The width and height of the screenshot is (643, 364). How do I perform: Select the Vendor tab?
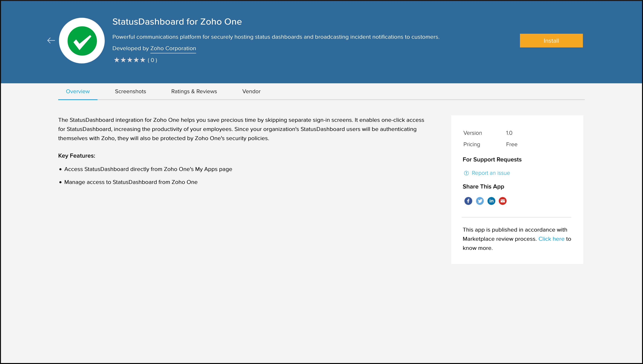pyautogui.click(x=251, y=91)
